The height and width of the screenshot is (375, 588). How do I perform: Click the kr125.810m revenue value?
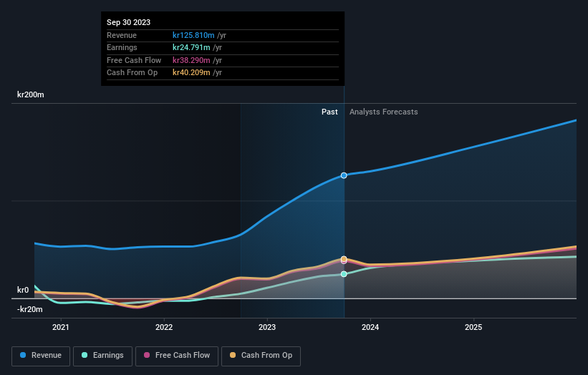[193, 35]
